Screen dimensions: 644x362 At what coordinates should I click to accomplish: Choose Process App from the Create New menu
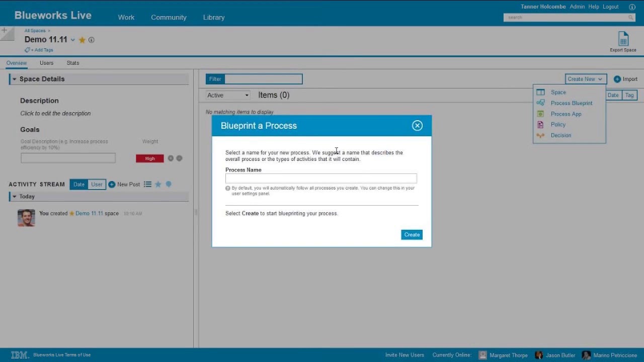[566, 114]
